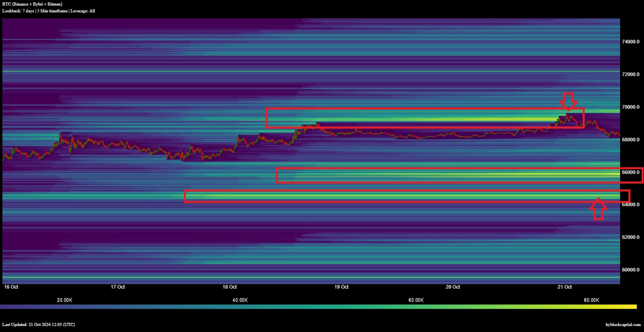Click the 74000.0 price axis label
This screenshot has width=644, height=332.
[x=631, y=41]
